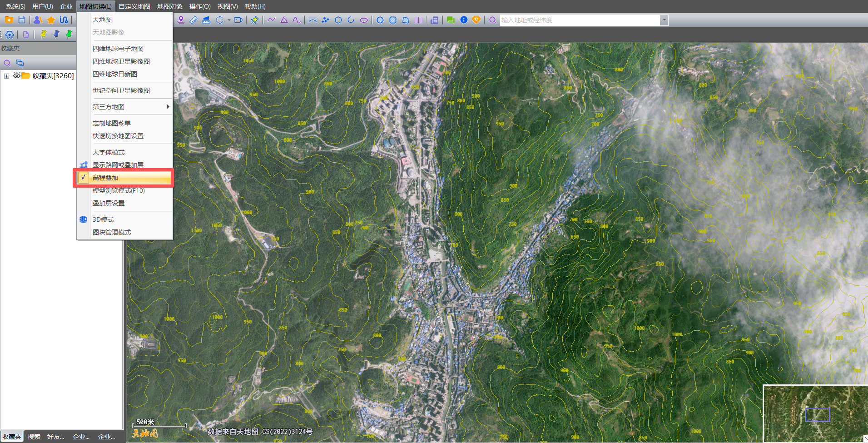Select the filled rounded square tool
Image resolution: width=868 pixels, height=443 pixels.
[393, 20]
